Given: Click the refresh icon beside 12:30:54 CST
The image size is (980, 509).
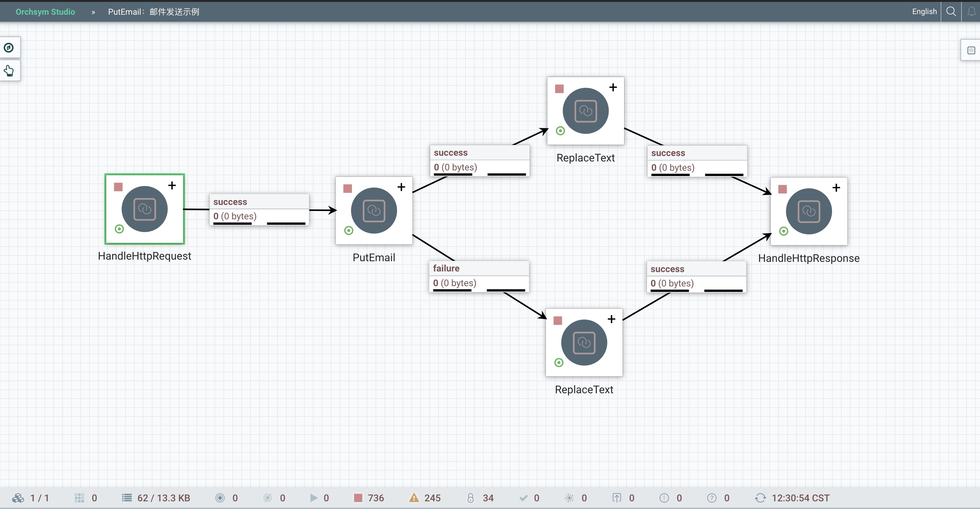Looking at the screenshot, I should 760,498.
